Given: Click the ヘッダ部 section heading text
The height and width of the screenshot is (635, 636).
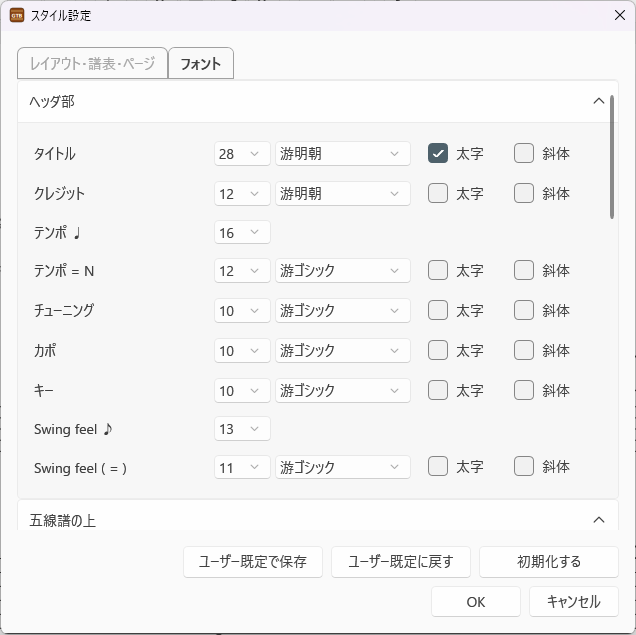Looking at the screenshot, I should click(x=52, y=102).
